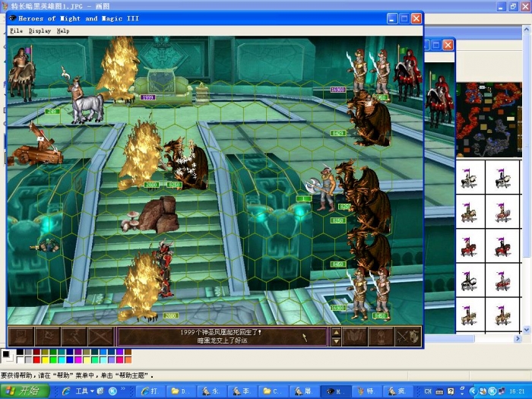Image resolution: width=532 pixels, height=399 pixels.
Task: Switch to taskbar button 疯.
Action: 396,391
